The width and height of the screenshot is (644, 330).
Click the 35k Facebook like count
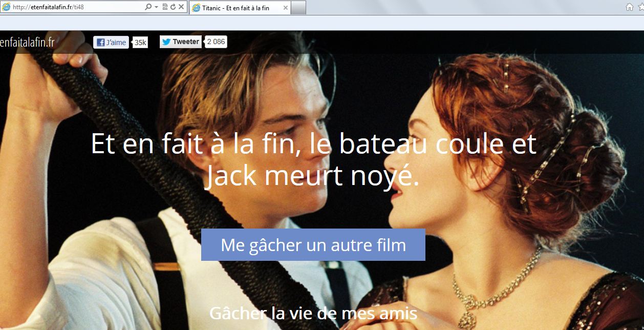click(140, 43)
